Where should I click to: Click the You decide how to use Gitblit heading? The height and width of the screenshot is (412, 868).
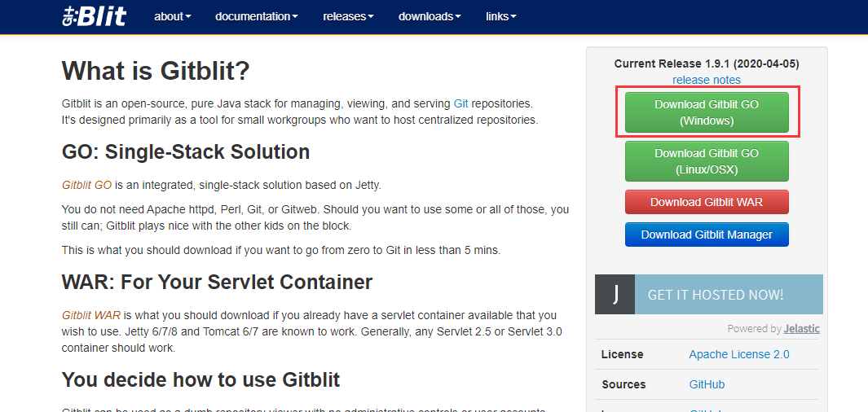pos(200,379)
